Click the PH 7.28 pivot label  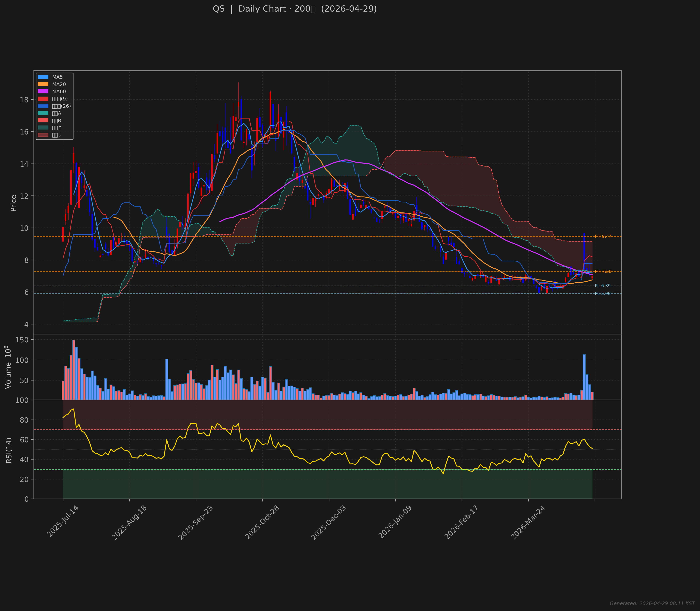[603, 271]
